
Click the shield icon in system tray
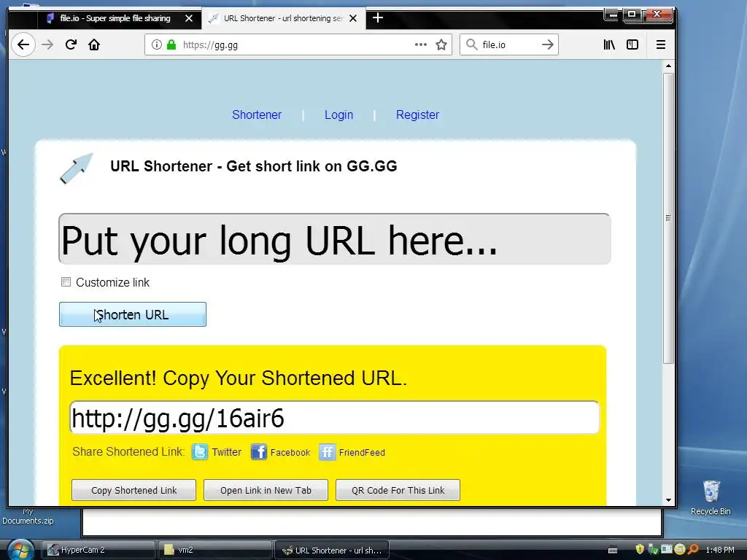pos(640,549)
